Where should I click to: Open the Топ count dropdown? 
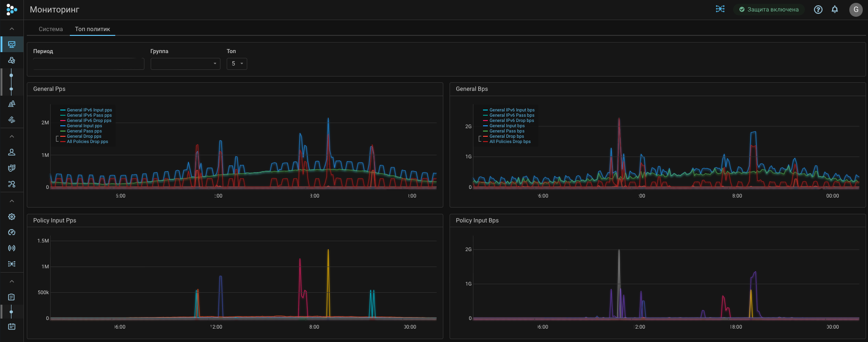click(237, 64)
